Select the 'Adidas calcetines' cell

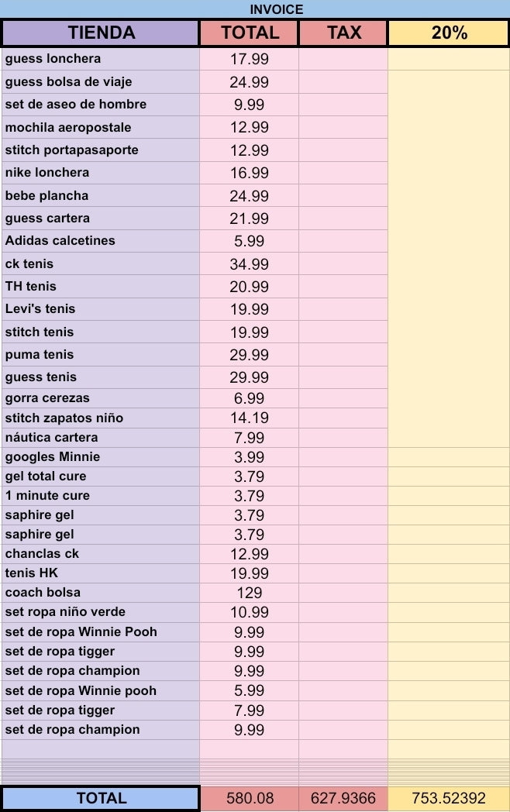[x=101, y=241]
